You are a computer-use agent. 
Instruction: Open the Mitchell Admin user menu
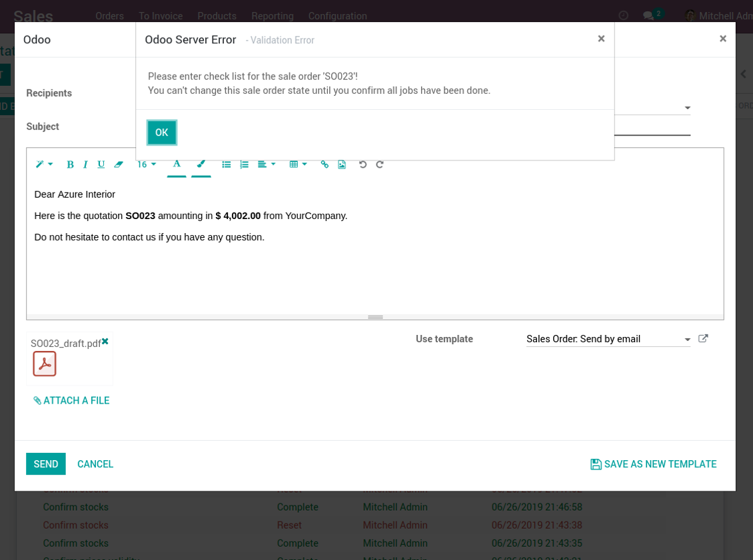point(719,16)
